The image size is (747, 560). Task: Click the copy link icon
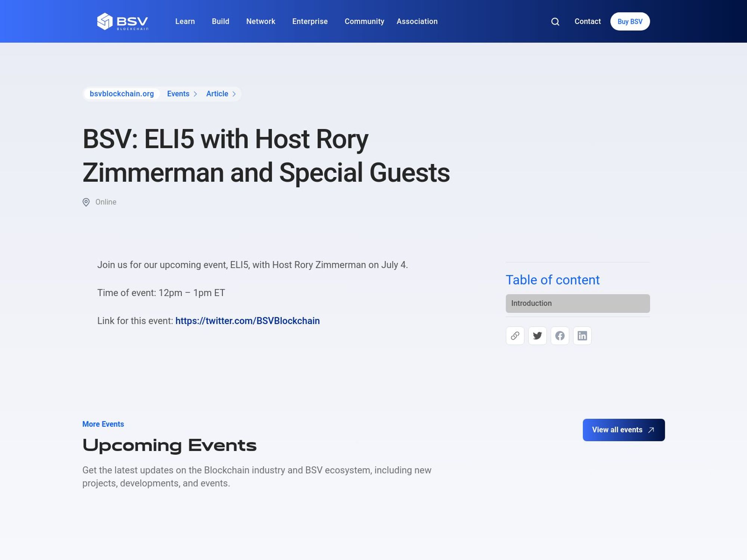pyautogui.click(x=515, y=335)
